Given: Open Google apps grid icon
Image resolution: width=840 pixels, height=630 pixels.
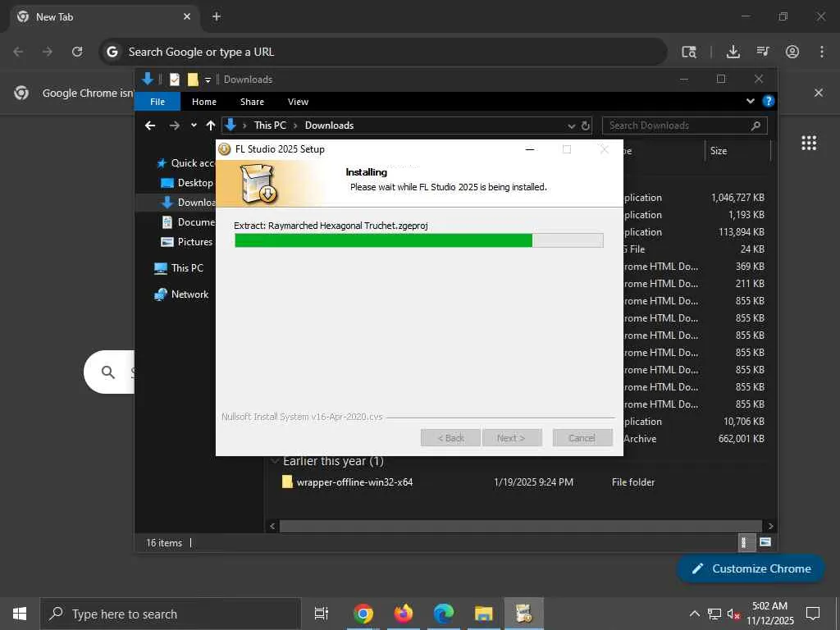Looking at the screenshot, I should [x=809, y=143].
